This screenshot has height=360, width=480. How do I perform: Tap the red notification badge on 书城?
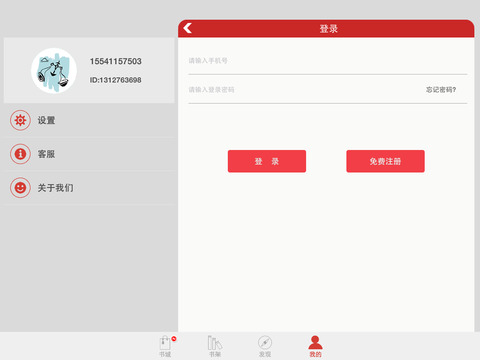coord(174,339)
